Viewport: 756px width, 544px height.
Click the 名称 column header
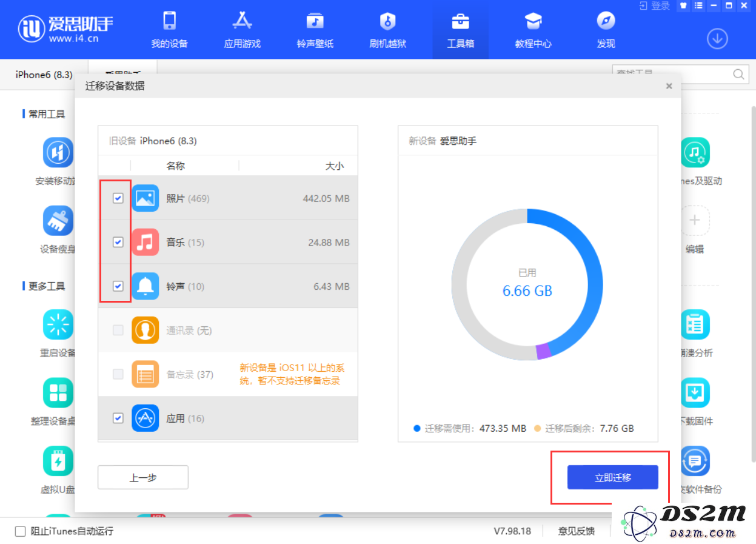[176, 166]
